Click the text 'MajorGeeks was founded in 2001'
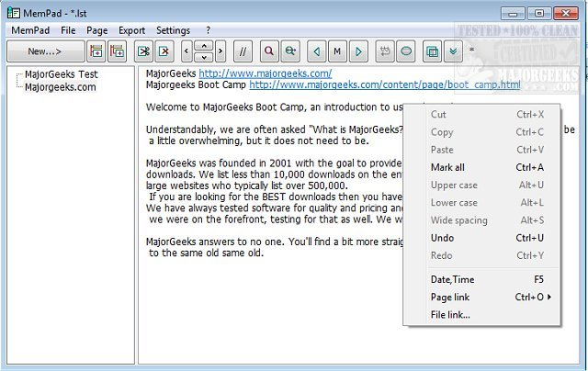Screen dimensions: 588x371 pos(219,163)
